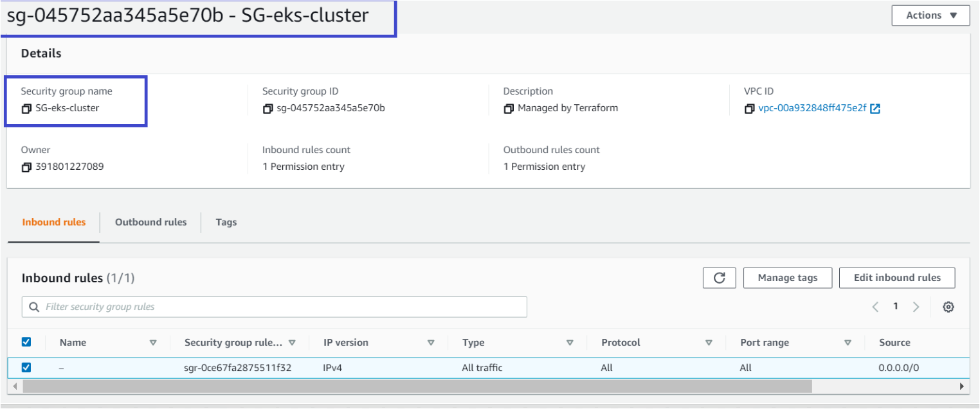The width and height of the screenshot is (980, 409).
Task: Select page number 1 in pagination
Action: click(895, 307)
